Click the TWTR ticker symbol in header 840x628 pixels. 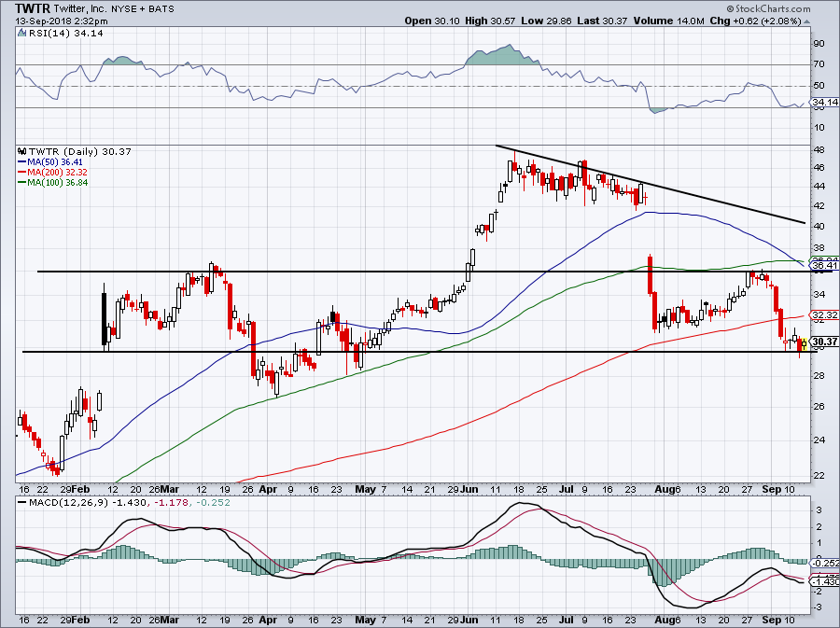[x=32, y=8]
